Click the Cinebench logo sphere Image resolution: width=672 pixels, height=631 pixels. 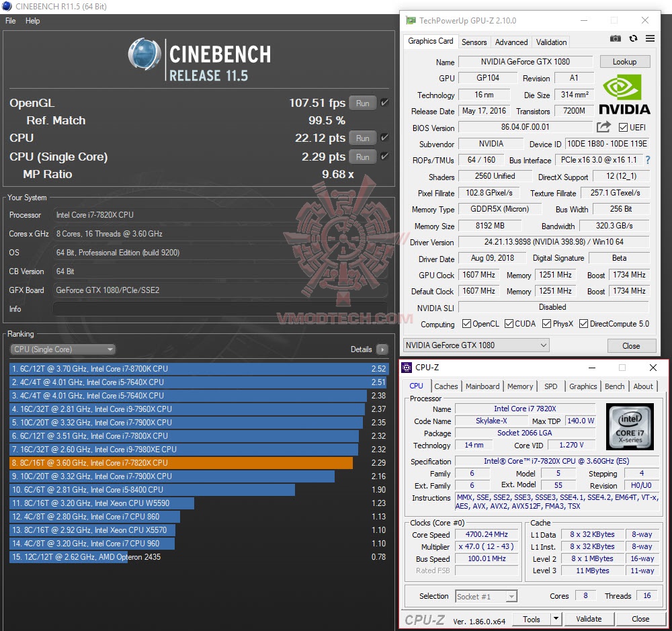[x=144, y=54]
